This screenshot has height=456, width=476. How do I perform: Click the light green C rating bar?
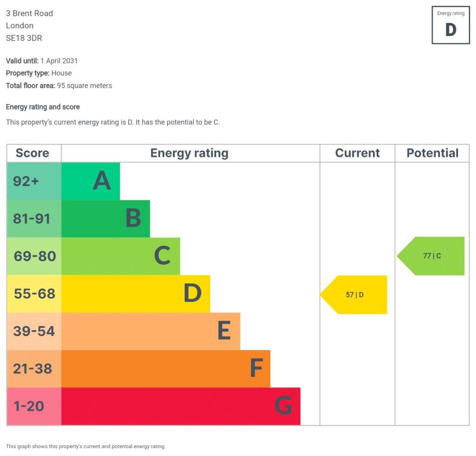click(x=120, y=256)
